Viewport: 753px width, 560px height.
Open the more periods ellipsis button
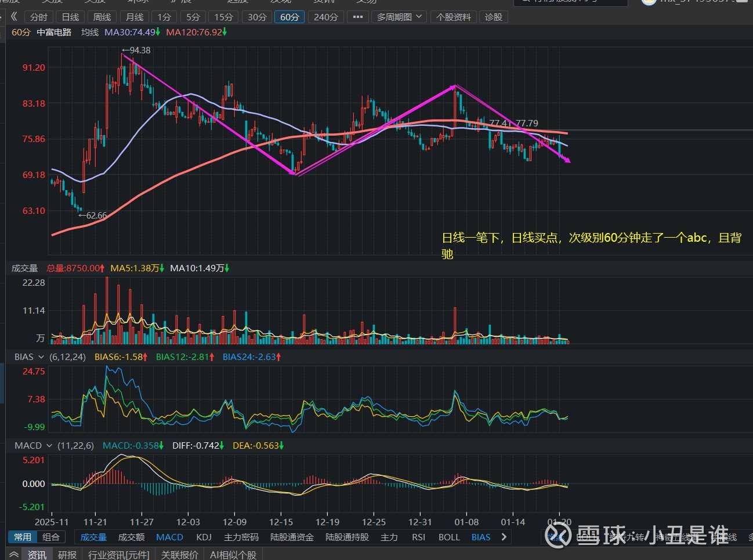357,17
